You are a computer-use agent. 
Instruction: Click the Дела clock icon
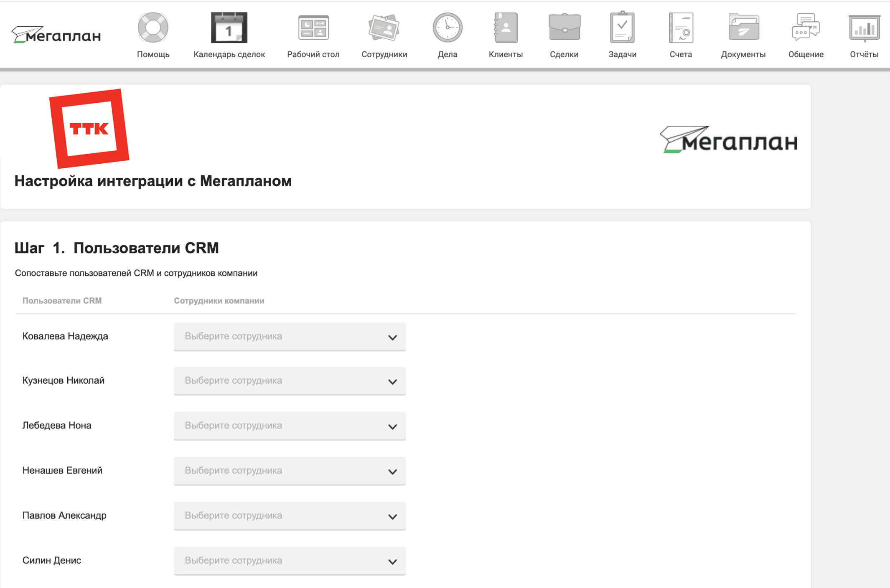(447, 28)
